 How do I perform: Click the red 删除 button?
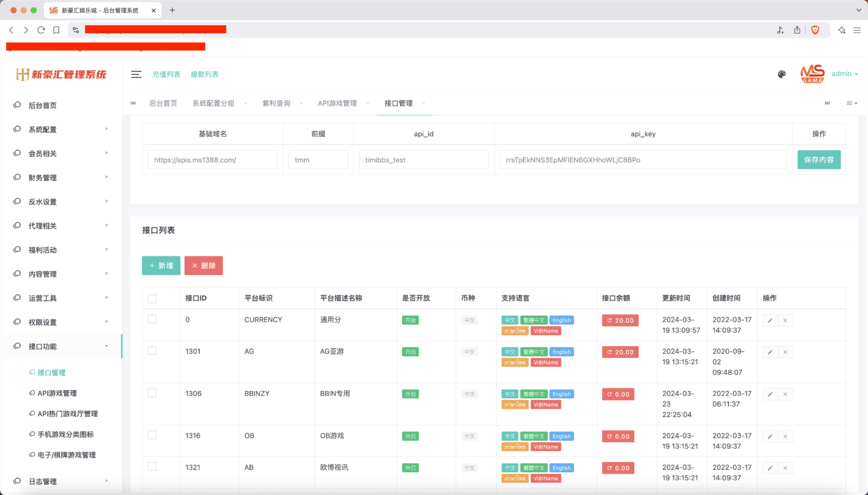tap(203, 266)
